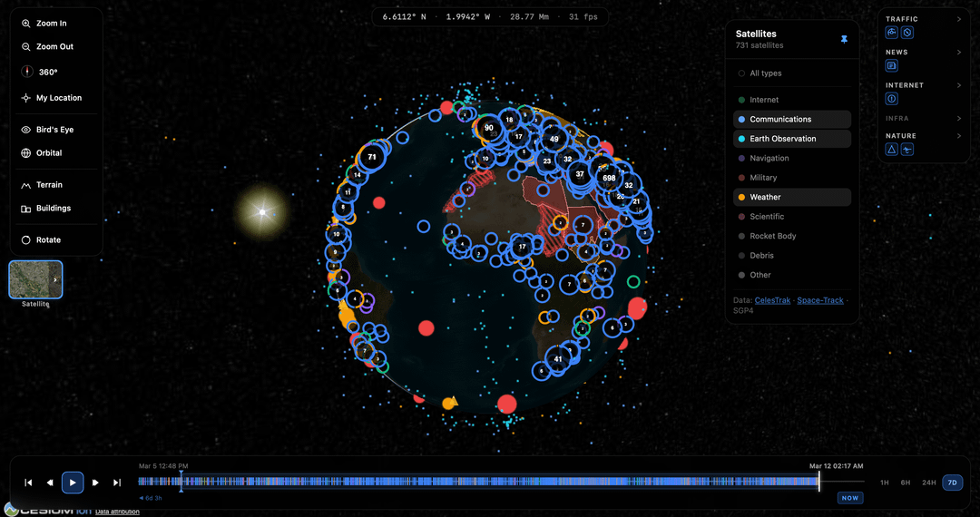Select the 24H time range

928,483
